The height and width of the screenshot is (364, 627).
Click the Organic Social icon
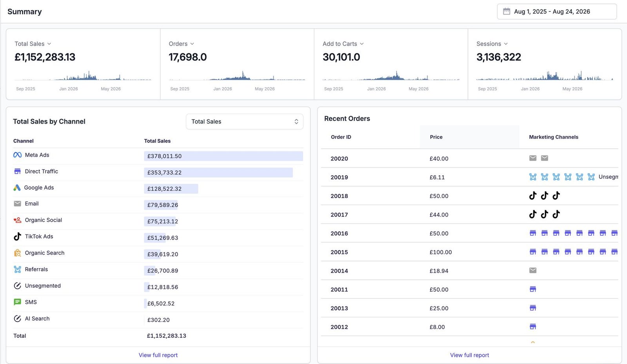coord(17,220)
